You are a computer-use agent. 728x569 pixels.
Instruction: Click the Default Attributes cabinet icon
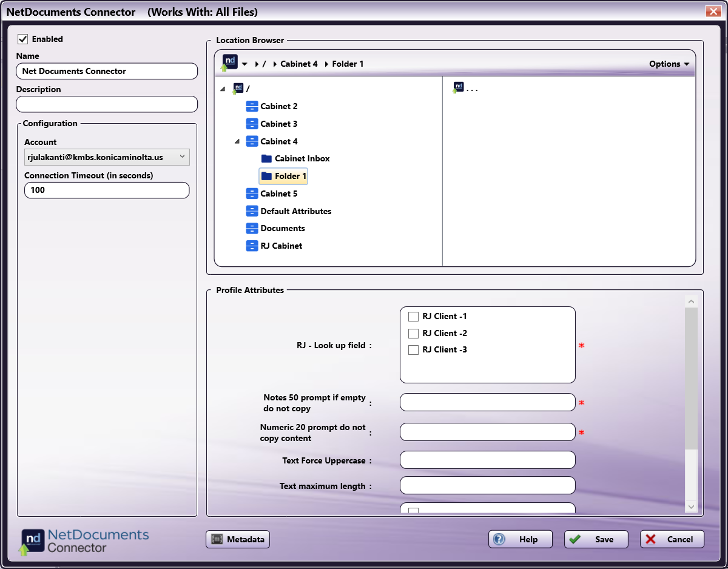[x=252, y=211]
